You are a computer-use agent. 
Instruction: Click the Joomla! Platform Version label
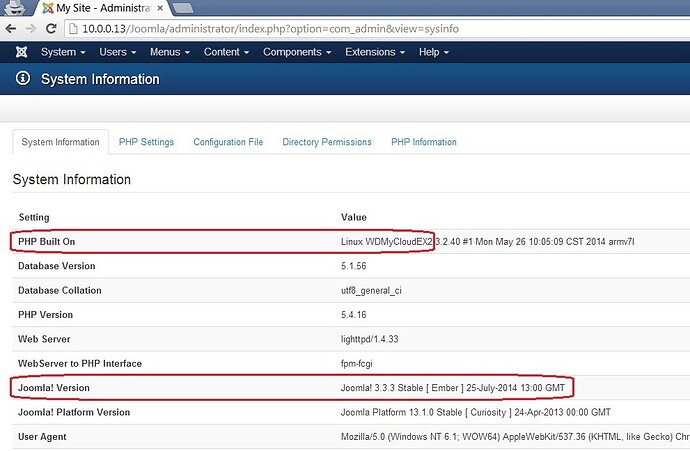click(x=74, y=412)
